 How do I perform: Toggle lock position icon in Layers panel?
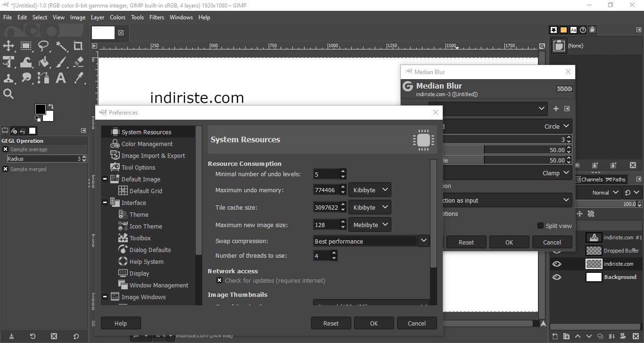[580, 213]
